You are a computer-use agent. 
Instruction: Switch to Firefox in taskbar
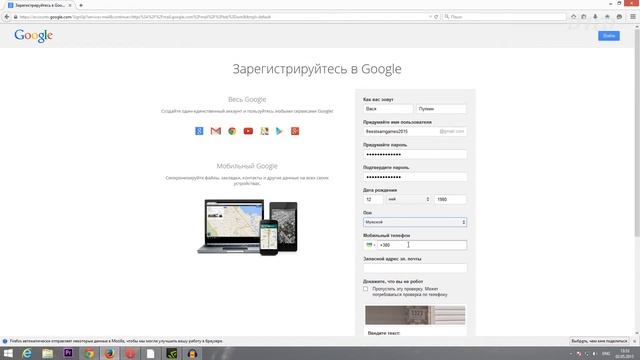pos(109,353)
